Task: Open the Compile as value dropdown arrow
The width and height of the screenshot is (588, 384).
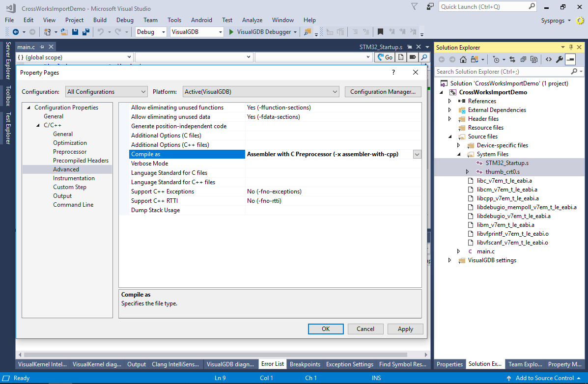Action: click(x=417, y=154)
